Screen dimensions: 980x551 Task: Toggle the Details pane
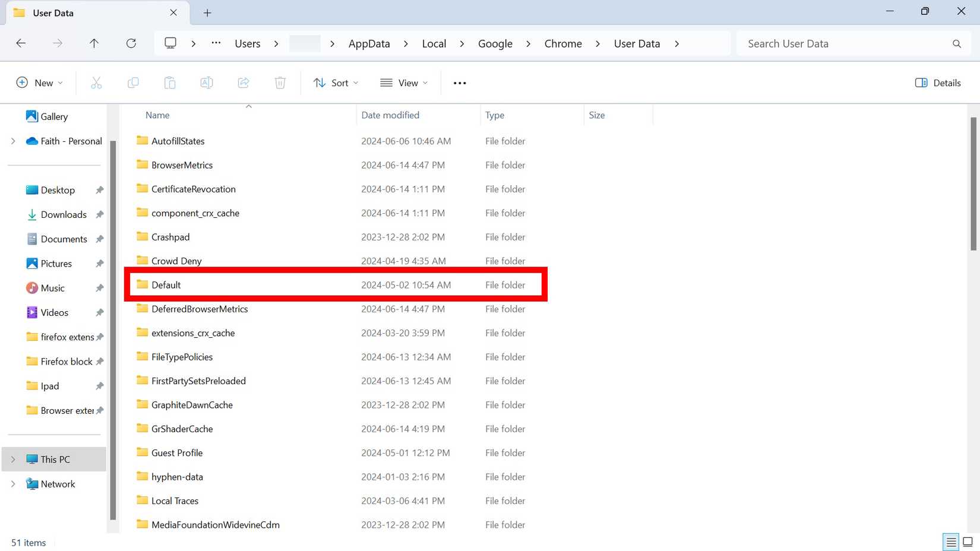(x=938, y=83)
